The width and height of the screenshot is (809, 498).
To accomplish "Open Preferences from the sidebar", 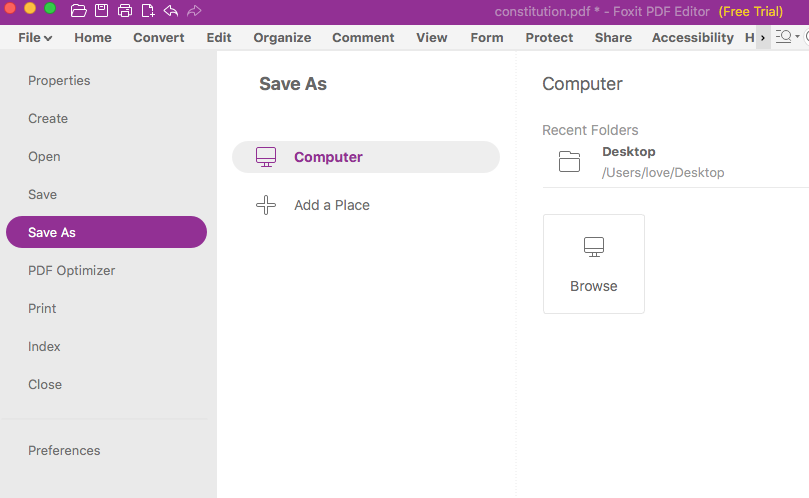I will click(64, 450).
